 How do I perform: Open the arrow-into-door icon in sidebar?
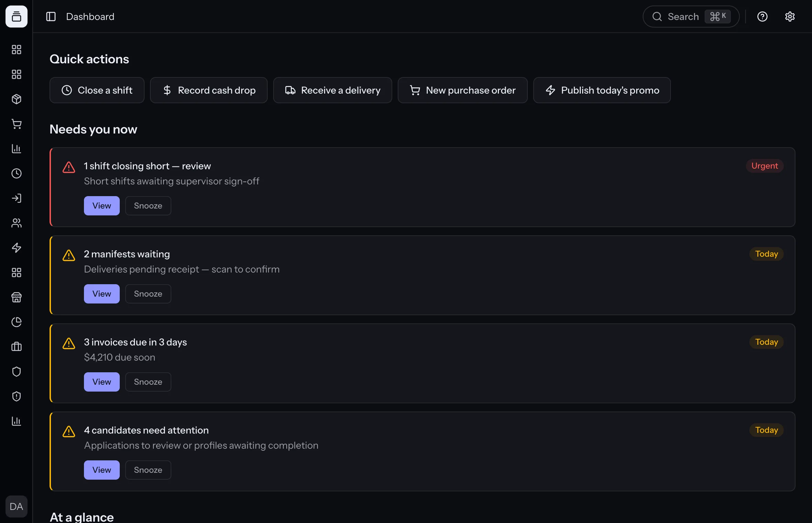point(17,198)
